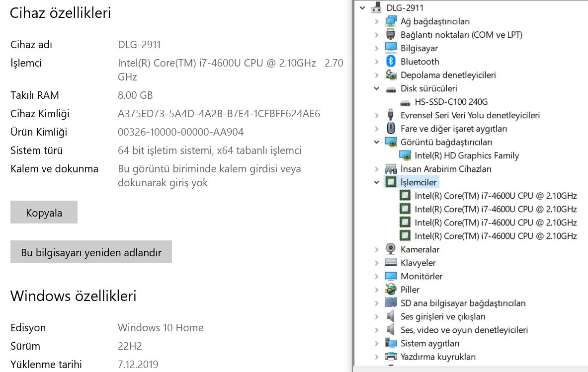Click the 8,00 GB RAM value

[135, 95]
